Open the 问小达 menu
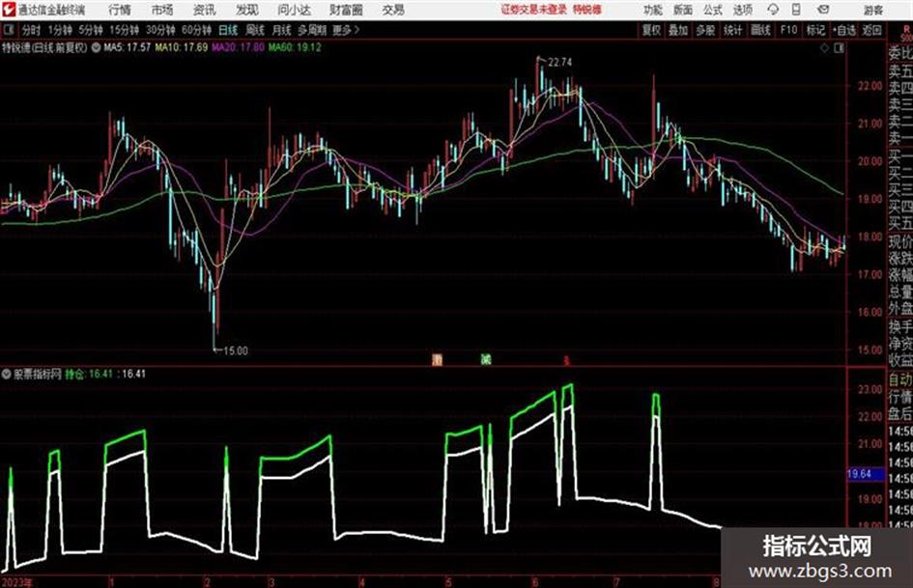913x588 pixels. click(294, 10)
